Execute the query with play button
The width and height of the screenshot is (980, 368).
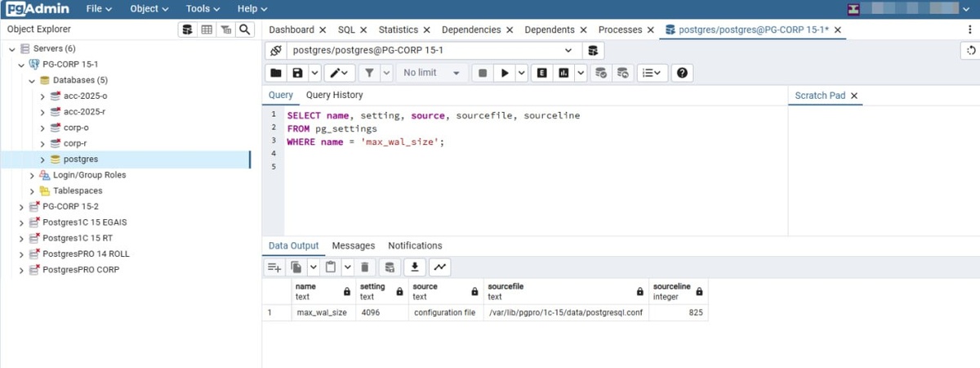click(x=505, y=73)
